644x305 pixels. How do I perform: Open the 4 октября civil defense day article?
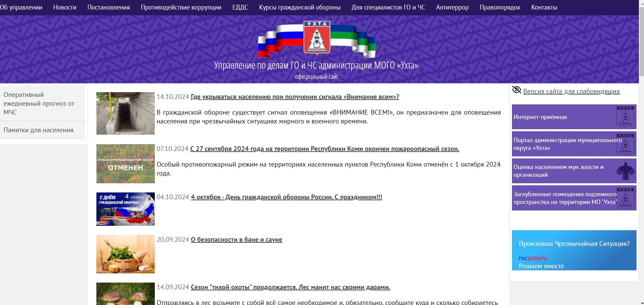point(287,197)
